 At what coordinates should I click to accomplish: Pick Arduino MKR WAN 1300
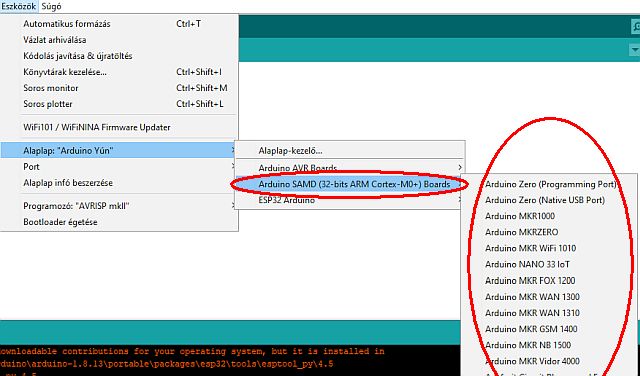point(549,297)
